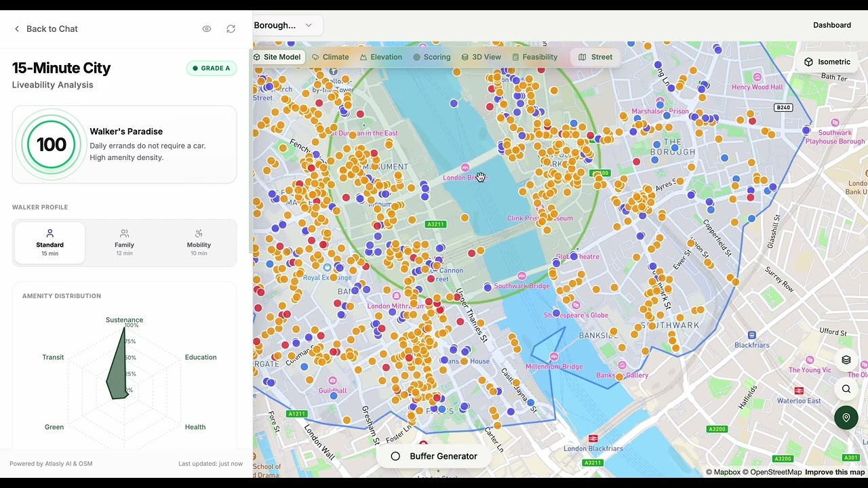
Task: Click the AMENITY DISTRIBUTION section heading
Action: [x=62, y=296]
